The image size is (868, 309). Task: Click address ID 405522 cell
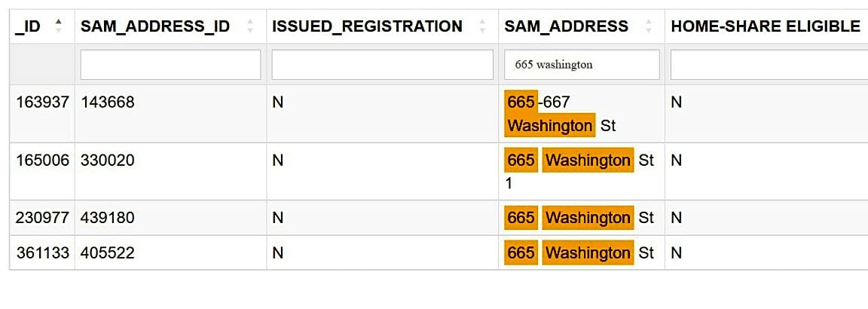point(108,253)
